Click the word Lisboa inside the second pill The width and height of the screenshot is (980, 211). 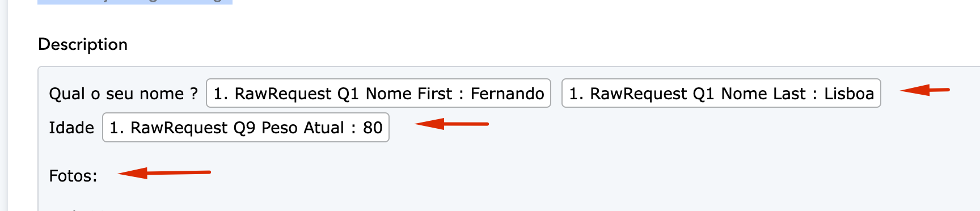click(x=849, y=94)
